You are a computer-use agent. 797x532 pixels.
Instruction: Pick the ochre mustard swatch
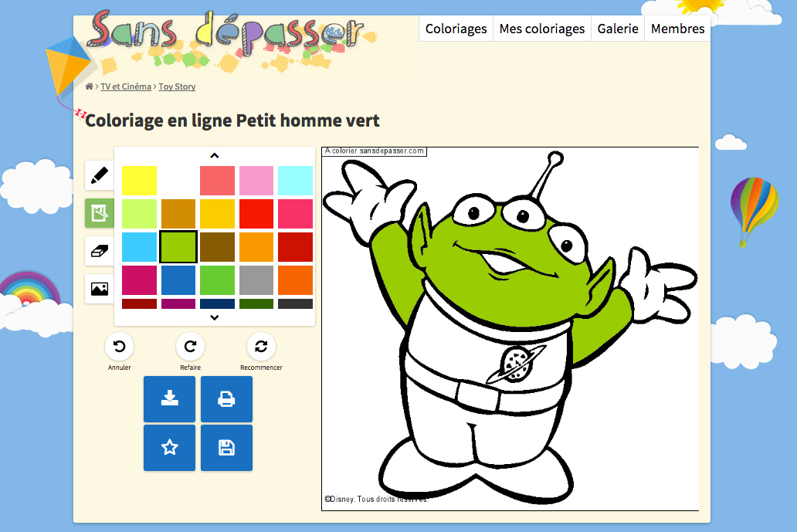click(x=178, y=213)
